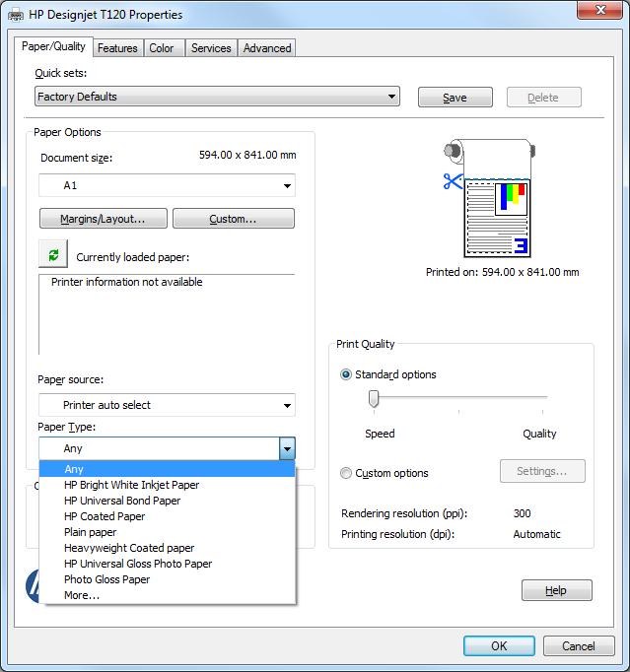Switch to the Advanced tab
Viewport: 630px width, 672px height.
[267, 48]
